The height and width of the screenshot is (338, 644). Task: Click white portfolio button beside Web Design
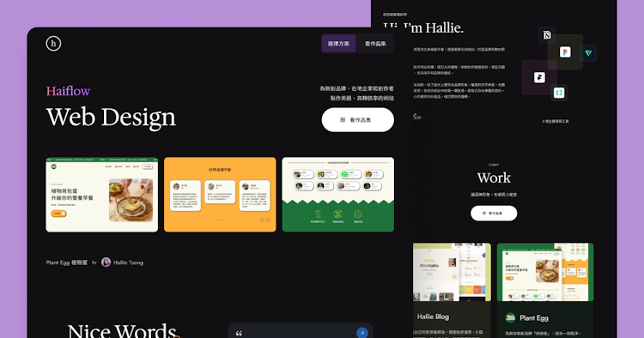358,120
